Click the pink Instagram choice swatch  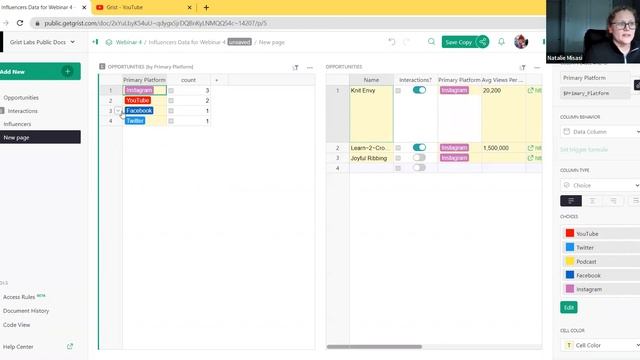click(x=570, y=289)
